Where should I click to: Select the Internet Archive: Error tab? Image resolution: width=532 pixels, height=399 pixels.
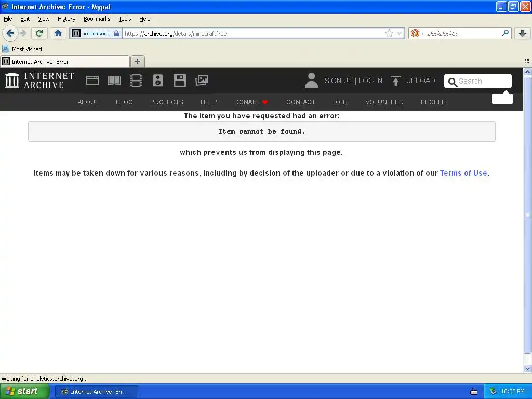point(65,61)
